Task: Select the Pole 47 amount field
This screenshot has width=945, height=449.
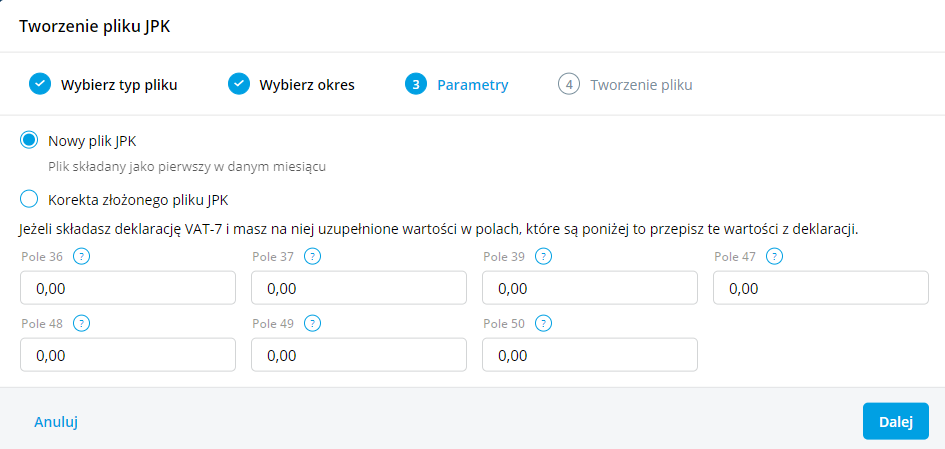Action: tap(821, 288)
